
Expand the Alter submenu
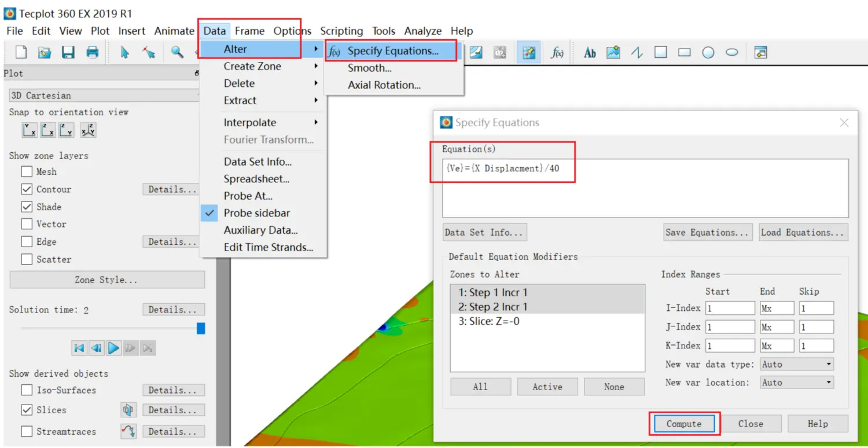coord(262,49)
